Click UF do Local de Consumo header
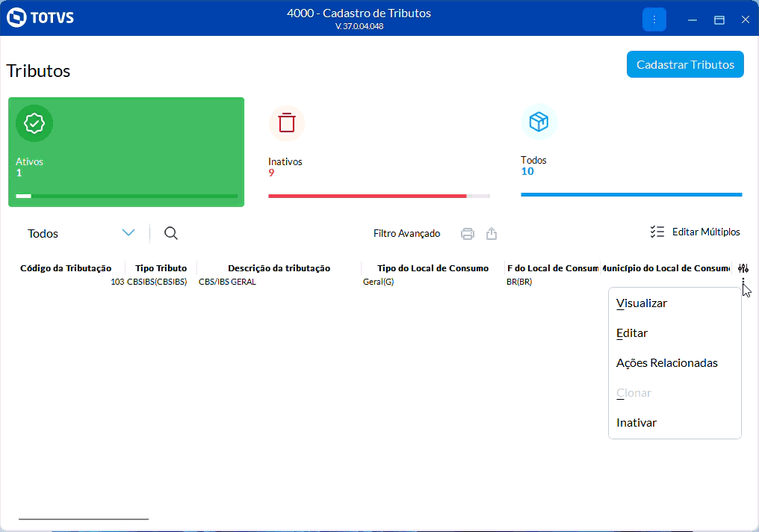Image resolution: width=759 pixels, height=532 pixels. click(552, 268)
